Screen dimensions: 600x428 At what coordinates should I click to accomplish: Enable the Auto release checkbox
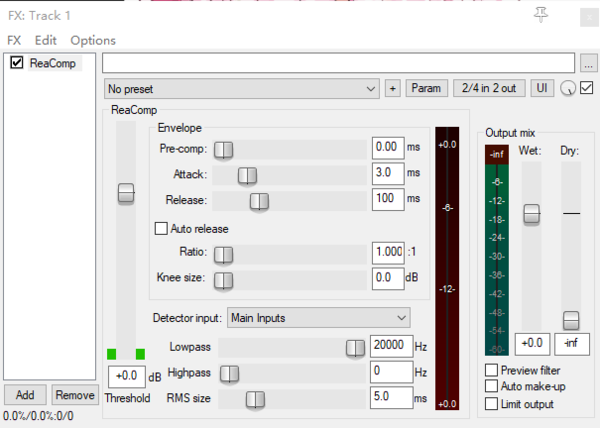[161, 228]
